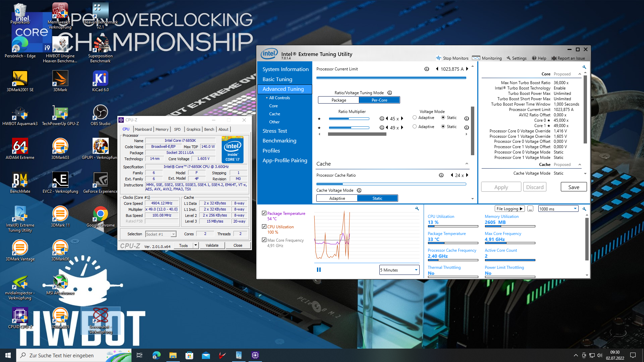Open System Information in XTU sidebar

pyautogui.click(x=285, y=69)
